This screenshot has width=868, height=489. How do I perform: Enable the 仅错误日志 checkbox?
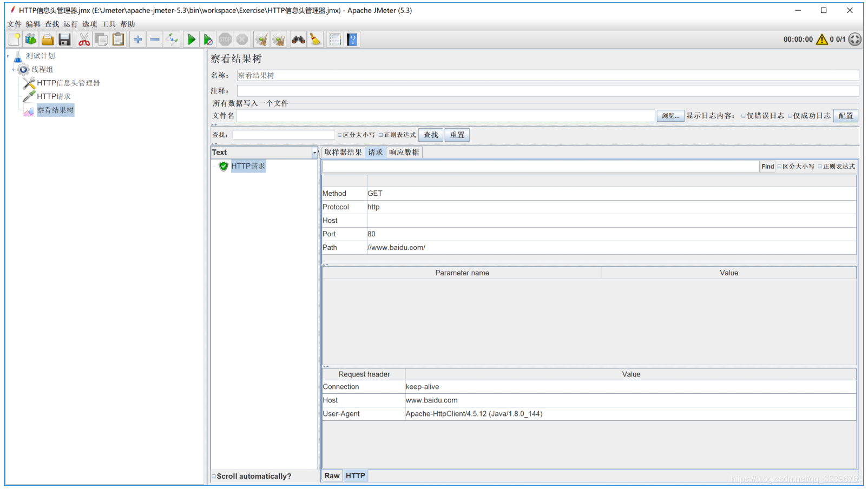tap(744, 116)
